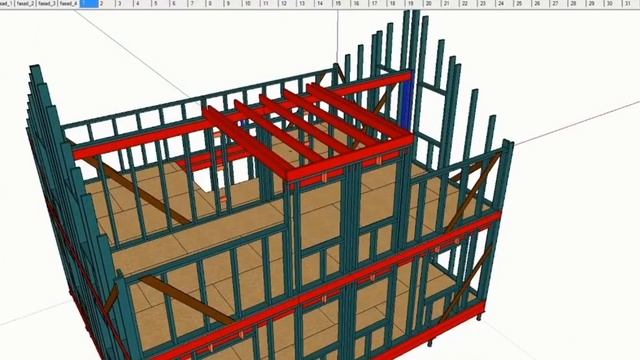This screenshot has width=640, height=360.
Task: Open scene tab 30
Action: click(x=613, y=4)
